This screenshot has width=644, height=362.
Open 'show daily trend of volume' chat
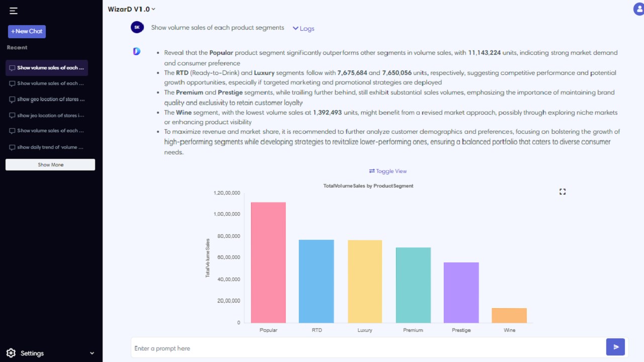click(x=47, y=147)
